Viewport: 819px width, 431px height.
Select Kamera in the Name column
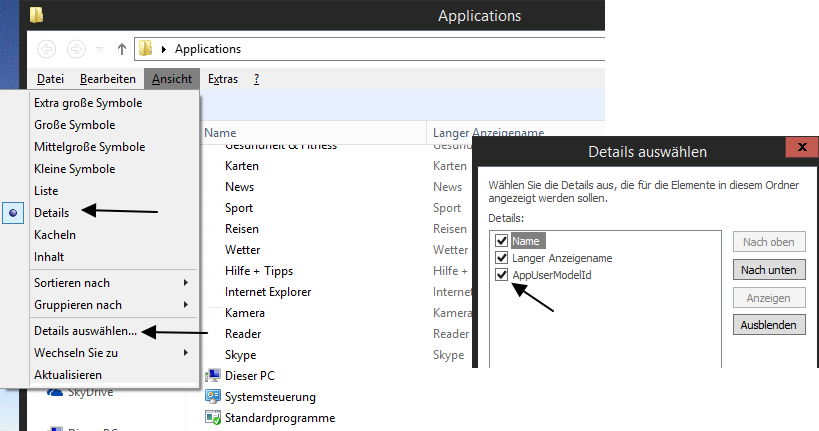244,312
